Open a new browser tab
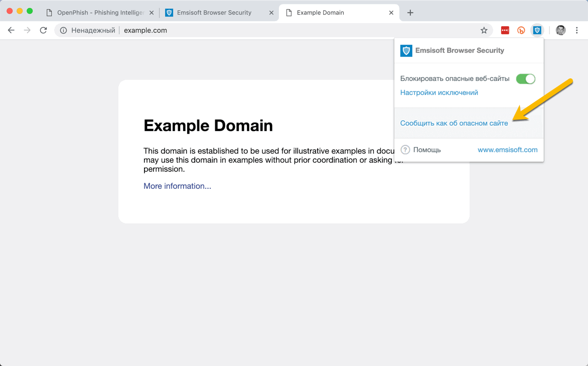The height and width of the screenshot is (366, 588). point(410,13)
